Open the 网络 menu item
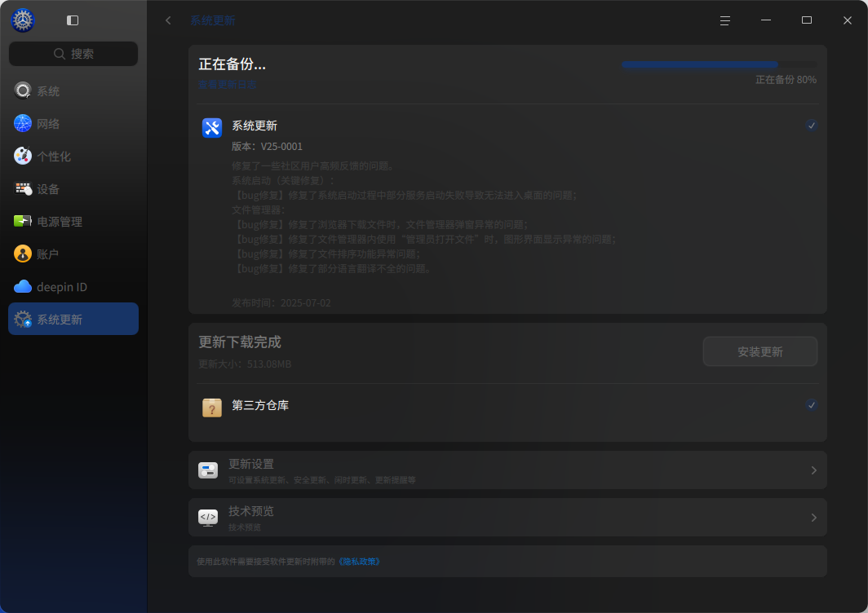Screen dimensions: 868x613 (73, 123)
